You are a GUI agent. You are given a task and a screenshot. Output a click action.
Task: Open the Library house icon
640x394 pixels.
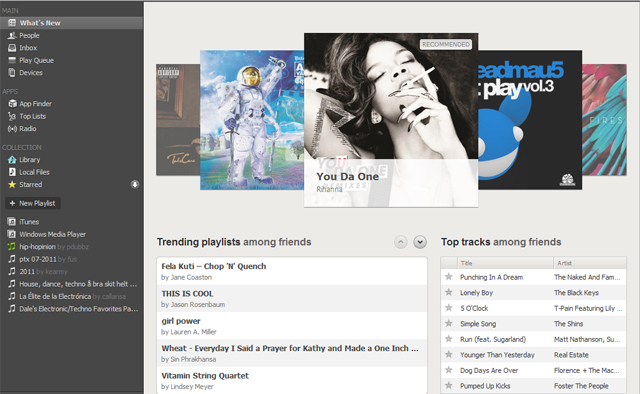[x=12, y=160]
